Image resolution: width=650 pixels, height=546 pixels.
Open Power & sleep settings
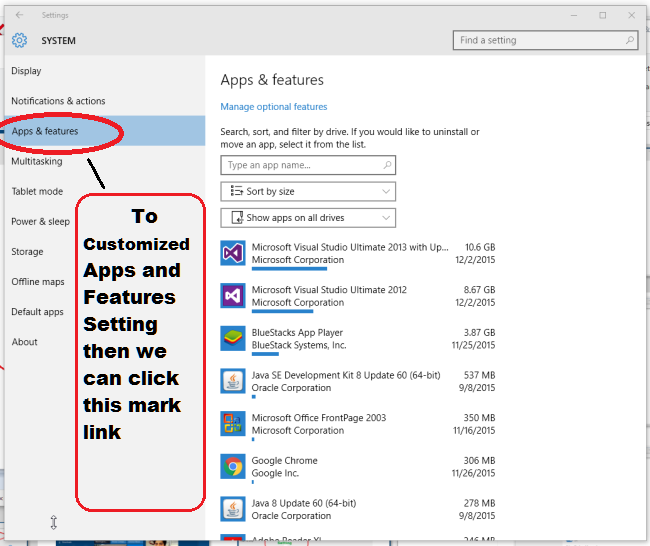(x=41, y=222)
